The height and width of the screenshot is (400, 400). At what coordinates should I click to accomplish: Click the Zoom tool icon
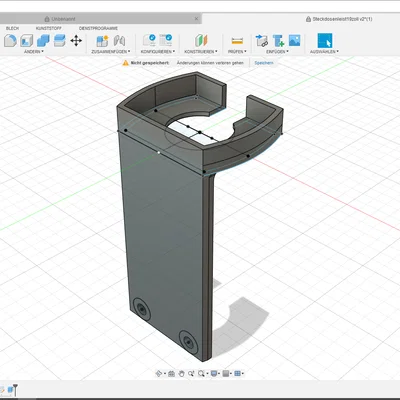click(191, 373)
